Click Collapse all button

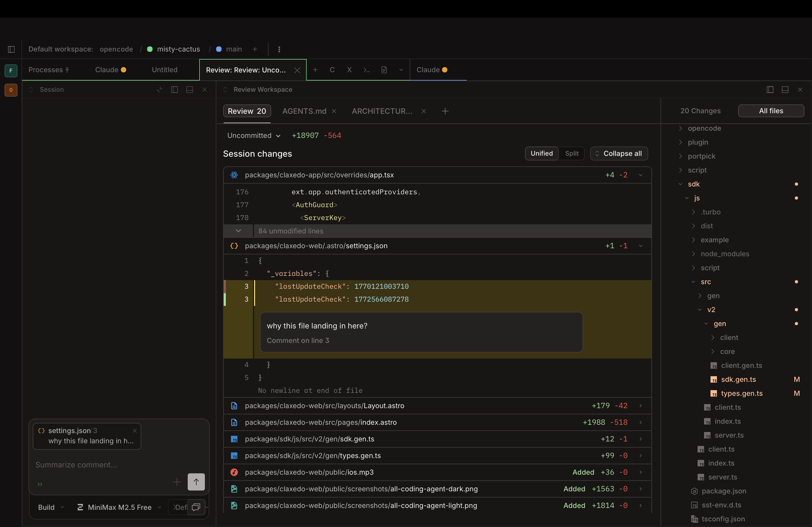619,153
